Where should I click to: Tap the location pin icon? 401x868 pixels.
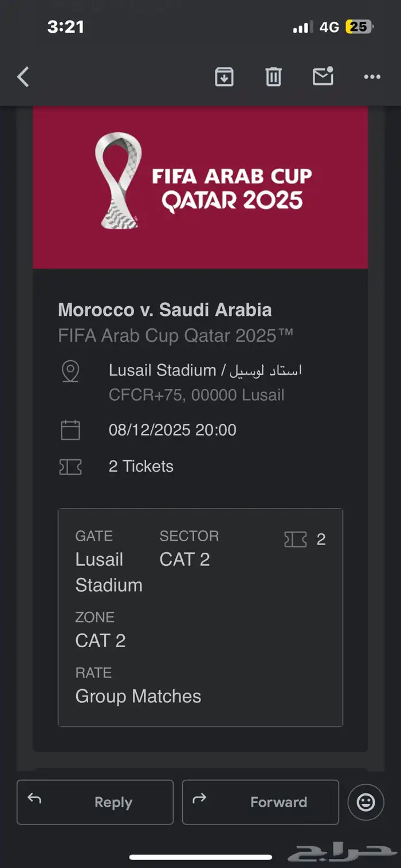70,371
